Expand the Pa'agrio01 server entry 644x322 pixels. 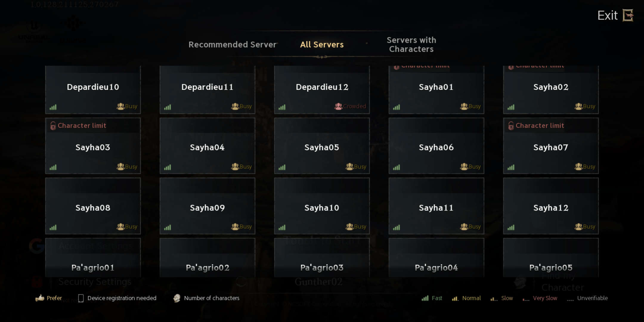[93, 267]
